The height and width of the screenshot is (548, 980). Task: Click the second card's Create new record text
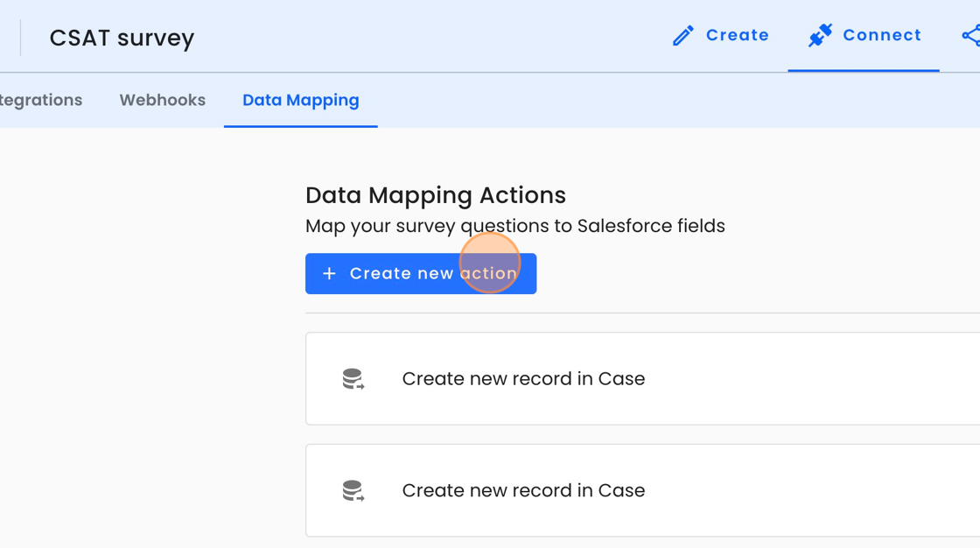[x=523, y=491]
